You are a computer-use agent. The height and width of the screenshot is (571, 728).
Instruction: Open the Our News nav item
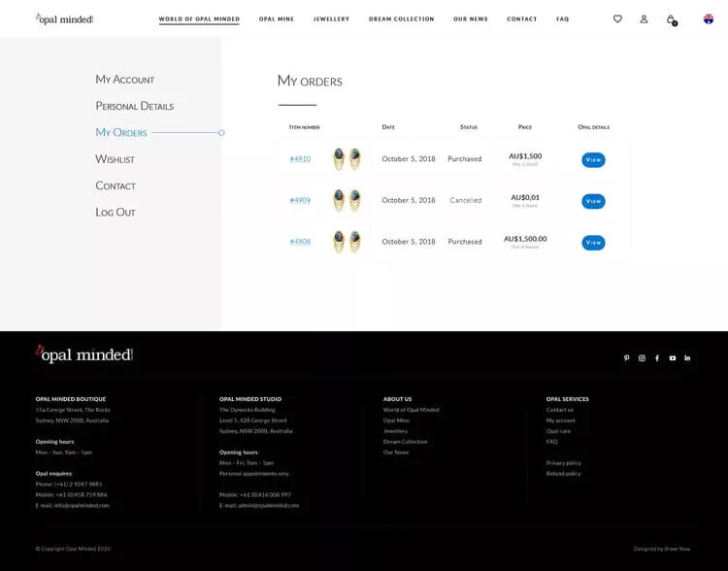point(471,19)
